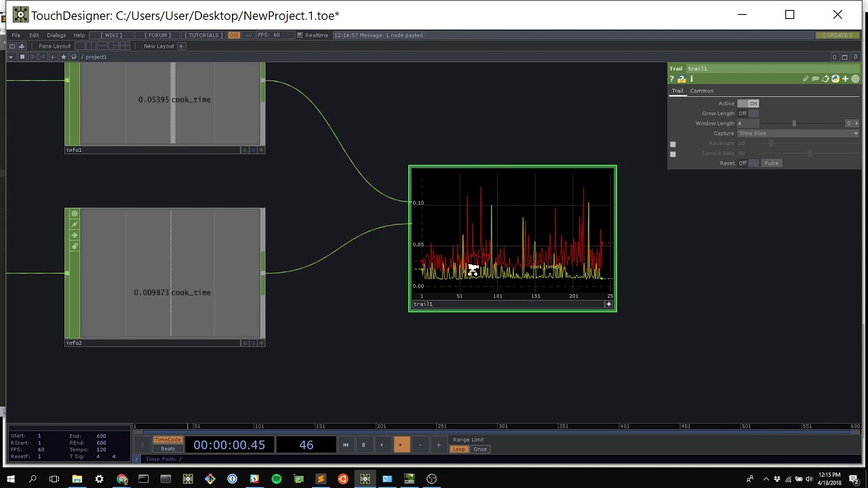The height and width of the screenshot is (488, 868).
Task: Click second icon left of Pane Layout
Action: pos(22,46)
